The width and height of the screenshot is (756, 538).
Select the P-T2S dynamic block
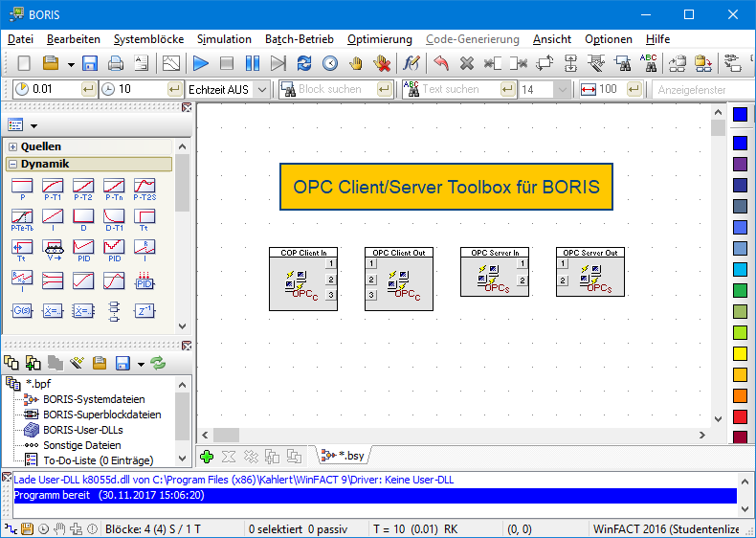tap(145, 190)
